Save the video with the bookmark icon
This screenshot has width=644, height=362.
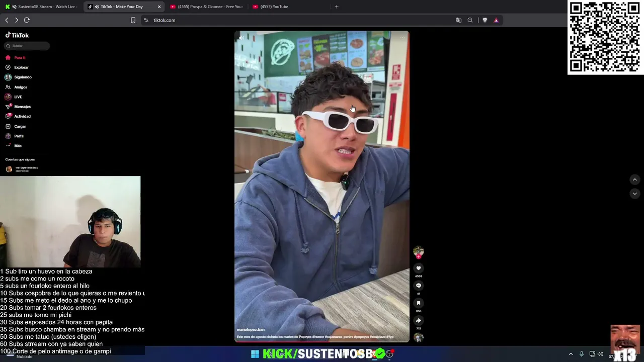tap(418, 303)
